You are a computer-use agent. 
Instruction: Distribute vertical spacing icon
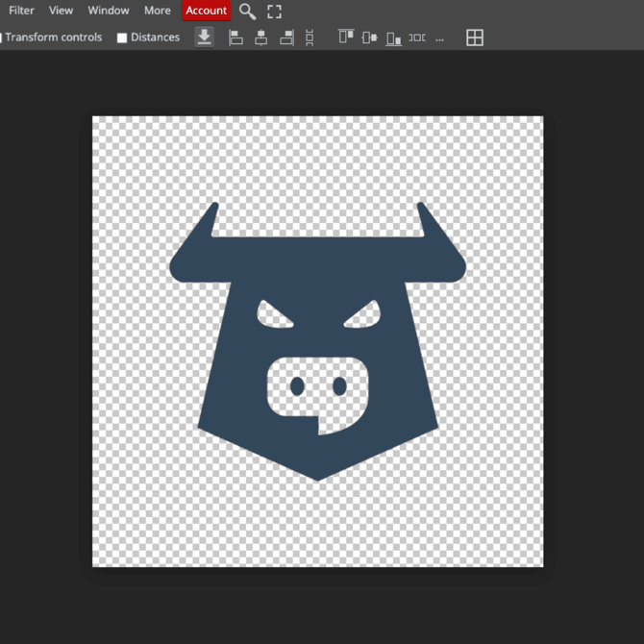[x=310, y=37]
